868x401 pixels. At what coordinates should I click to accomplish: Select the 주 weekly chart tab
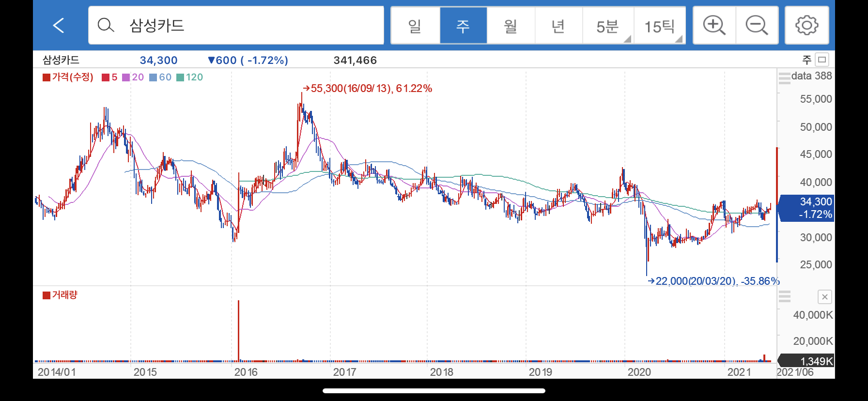tap(463, 26)
